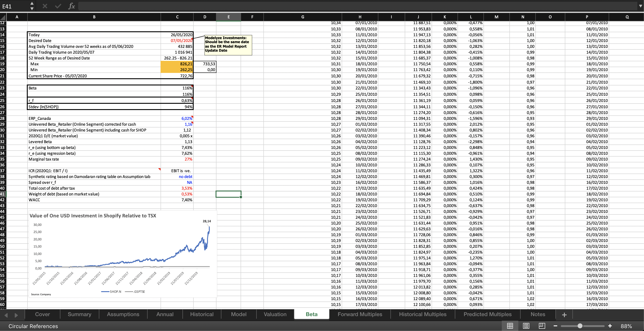Open the Assumptions sheet tab
This screenshot has height=331, width=644.
tap(123, 314)
